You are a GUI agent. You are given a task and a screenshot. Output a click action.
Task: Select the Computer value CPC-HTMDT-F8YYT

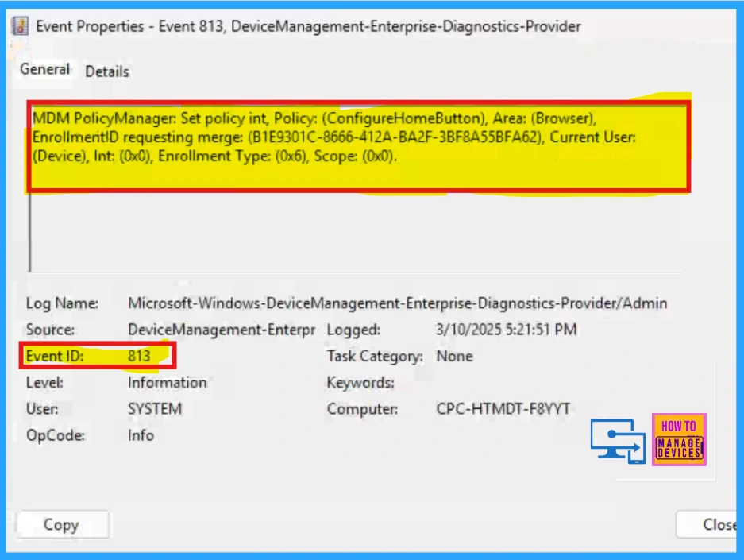tap(503, 408)
